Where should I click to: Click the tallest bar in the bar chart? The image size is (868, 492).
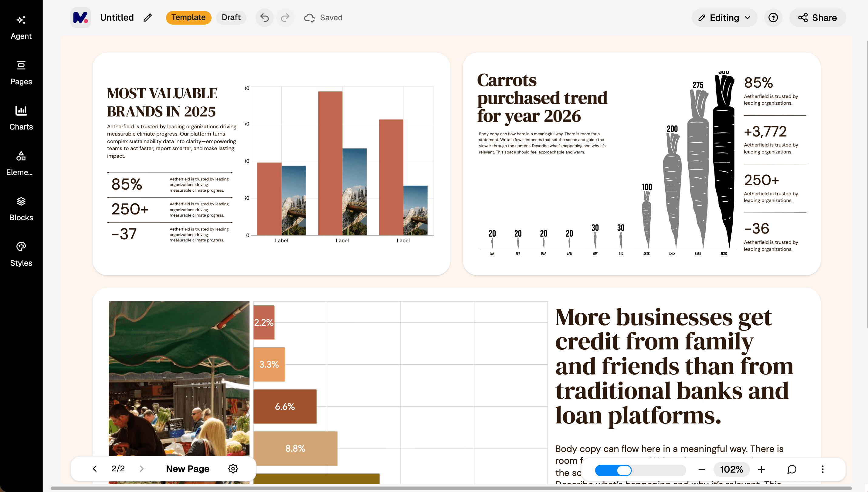pyautogui.click(x=330, y=163)
